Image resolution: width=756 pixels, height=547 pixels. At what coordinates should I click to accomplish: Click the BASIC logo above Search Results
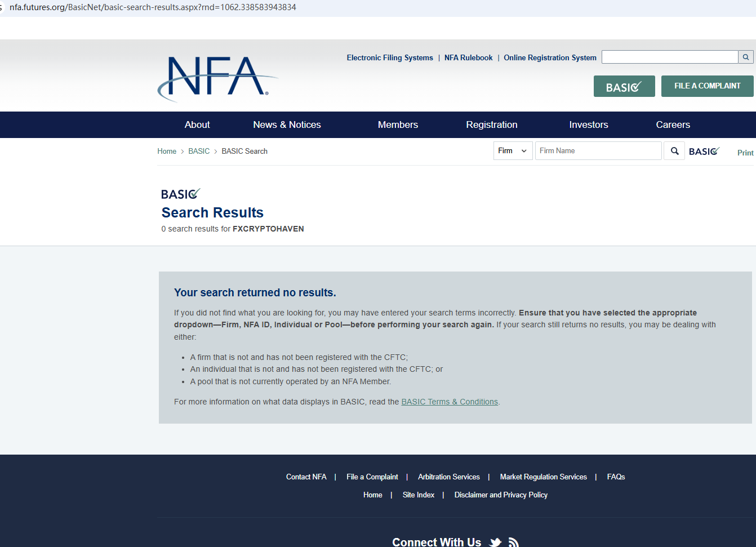pyautogui.click(x=180, y=194)
